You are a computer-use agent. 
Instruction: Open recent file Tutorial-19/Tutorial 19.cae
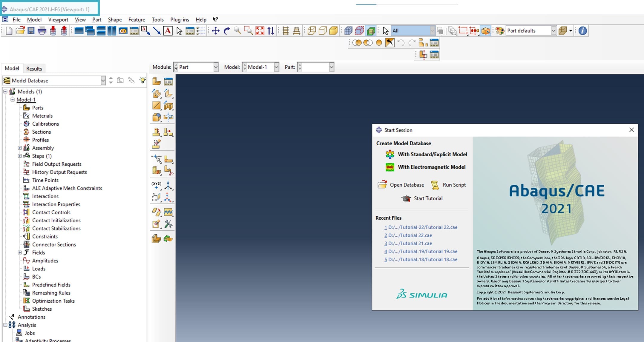click(x=421, y=251)
